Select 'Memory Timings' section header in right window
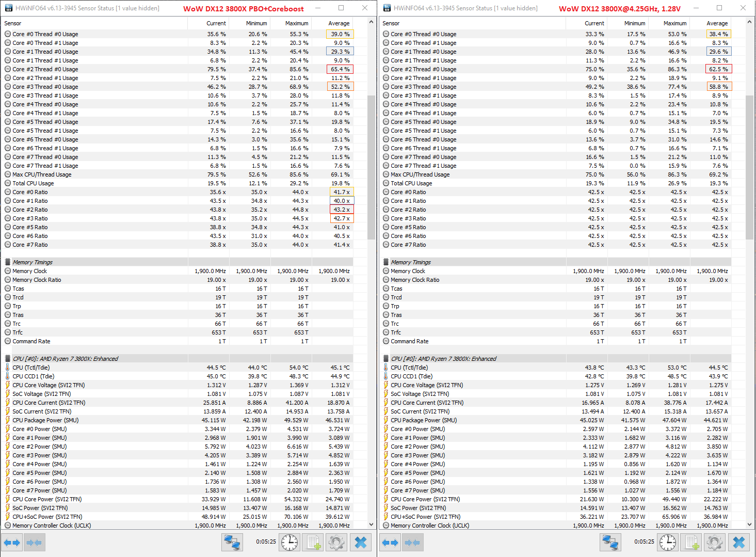This screenshot has width=756, height=557. (411, 262)
